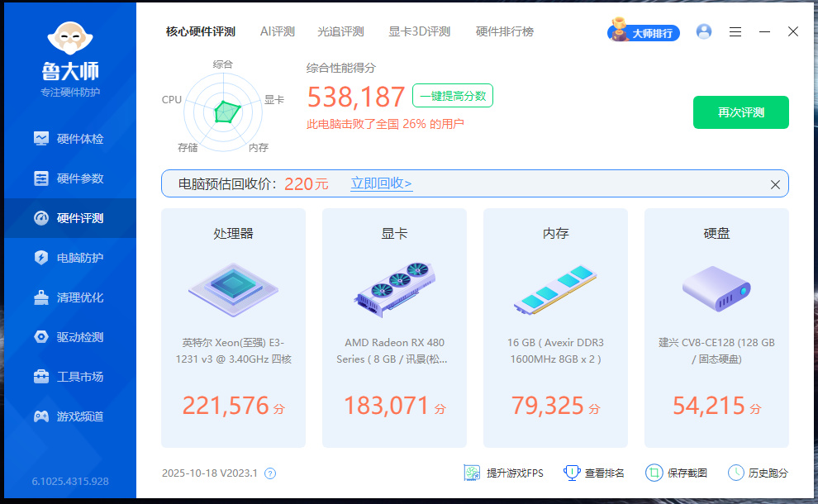Open 历史跑分 history
This screenshot has height=504, width=818.
[758, 473]
